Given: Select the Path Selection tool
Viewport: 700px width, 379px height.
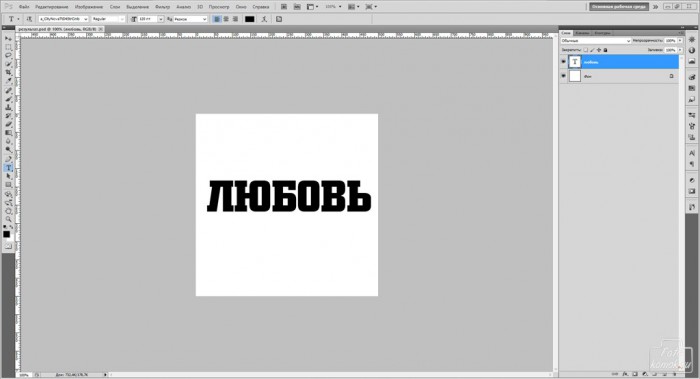Looking at the screenshot, I should pos(8,176).
